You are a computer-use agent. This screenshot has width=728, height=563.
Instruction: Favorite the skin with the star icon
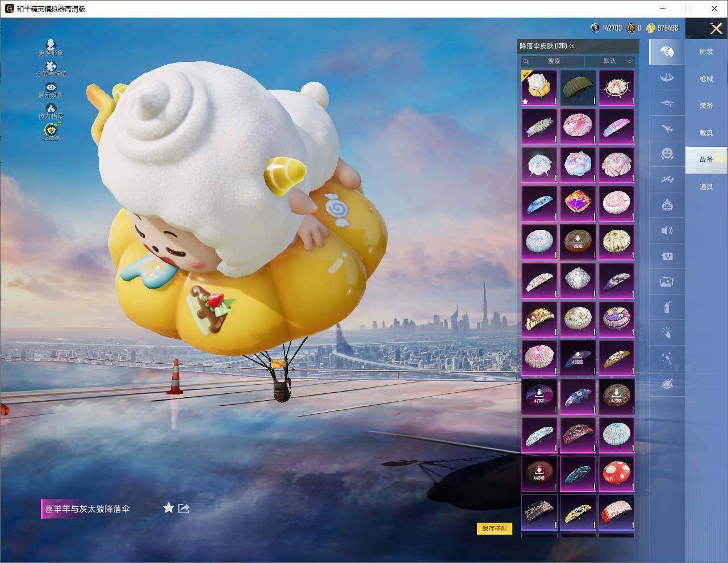click(x=169, y=508)
